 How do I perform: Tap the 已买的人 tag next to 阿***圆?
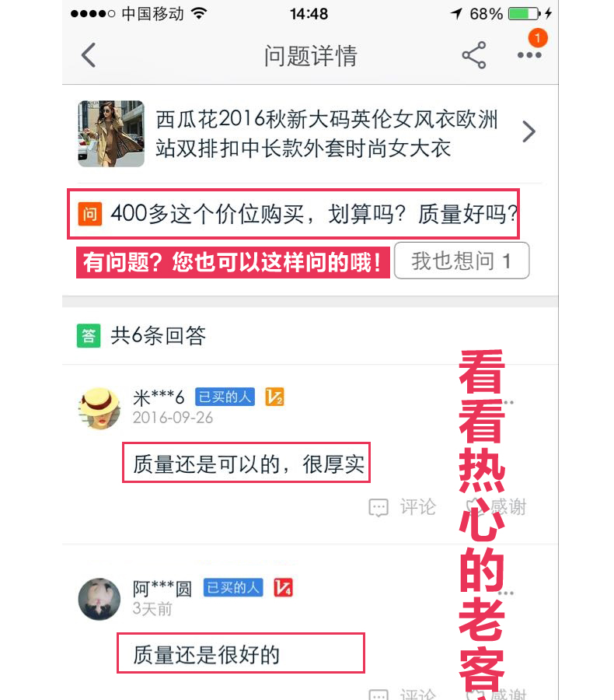233,587
